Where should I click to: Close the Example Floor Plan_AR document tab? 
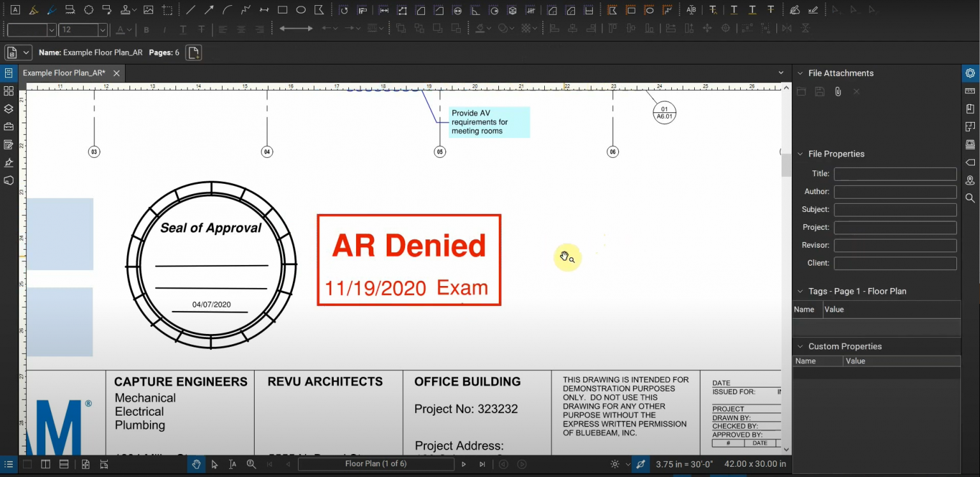(116, 73)
